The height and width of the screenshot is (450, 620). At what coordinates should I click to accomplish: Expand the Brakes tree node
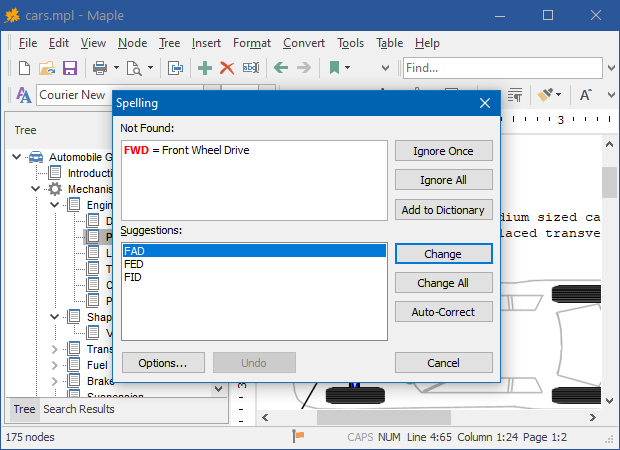(55, 381)
